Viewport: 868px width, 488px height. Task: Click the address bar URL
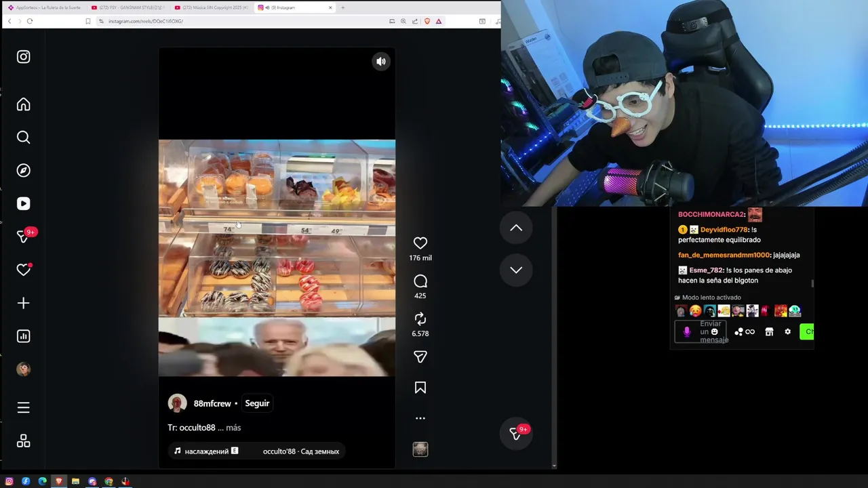pos(146,21)
